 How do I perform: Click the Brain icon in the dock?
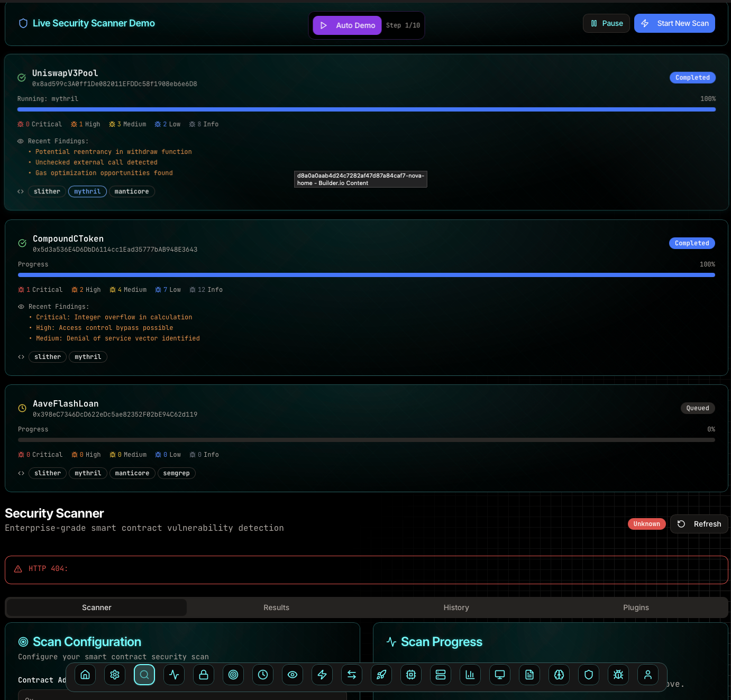pyautogui.click(x=559, y=675)
